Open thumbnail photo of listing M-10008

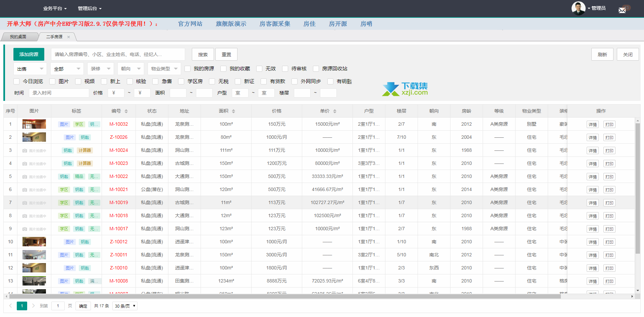(34, 281)
